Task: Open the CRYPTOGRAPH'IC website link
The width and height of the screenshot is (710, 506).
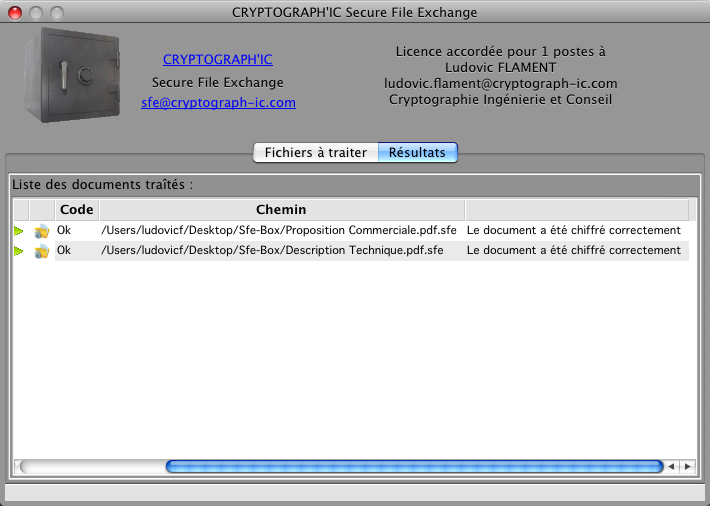Action: pos(217,60)
